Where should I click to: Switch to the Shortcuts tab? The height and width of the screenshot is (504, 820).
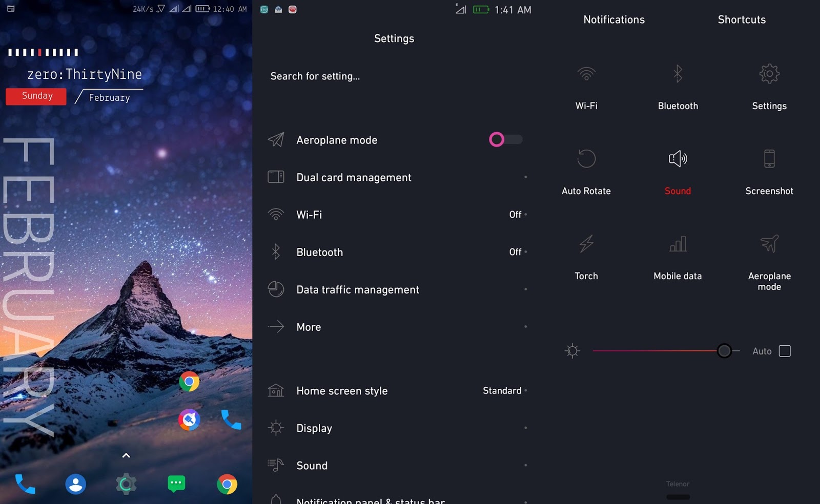pyautogui.click(x=742, y=19)
